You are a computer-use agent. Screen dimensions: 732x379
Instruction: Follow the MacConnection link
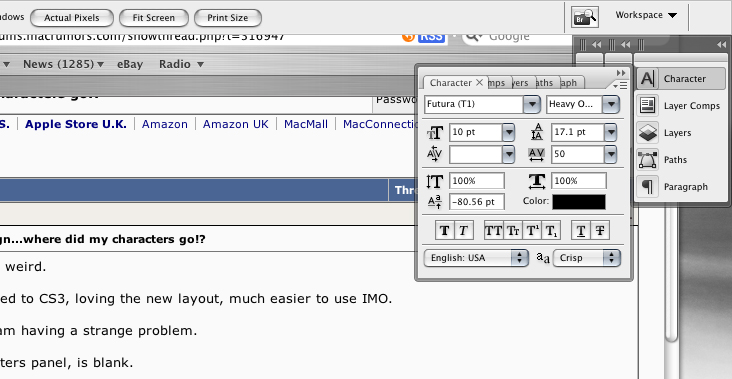click(x=380, y=124)
